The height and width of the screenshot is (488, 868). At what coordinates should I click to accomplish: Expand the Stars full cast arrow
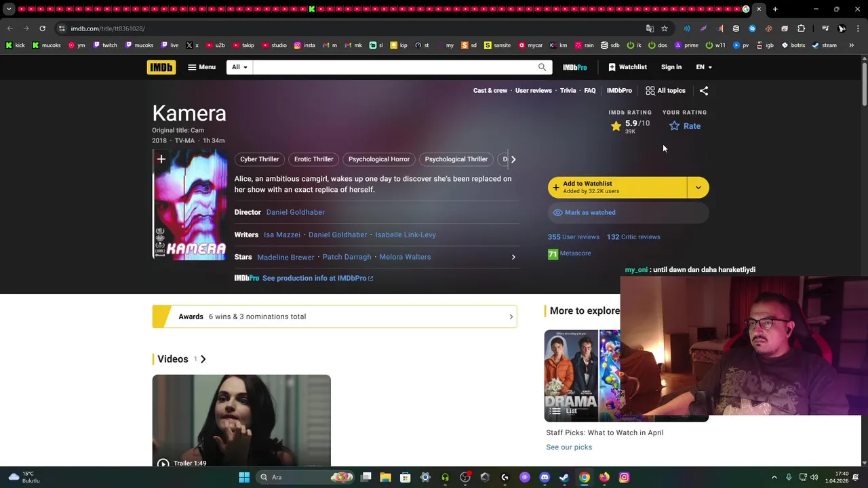[513, 257]
